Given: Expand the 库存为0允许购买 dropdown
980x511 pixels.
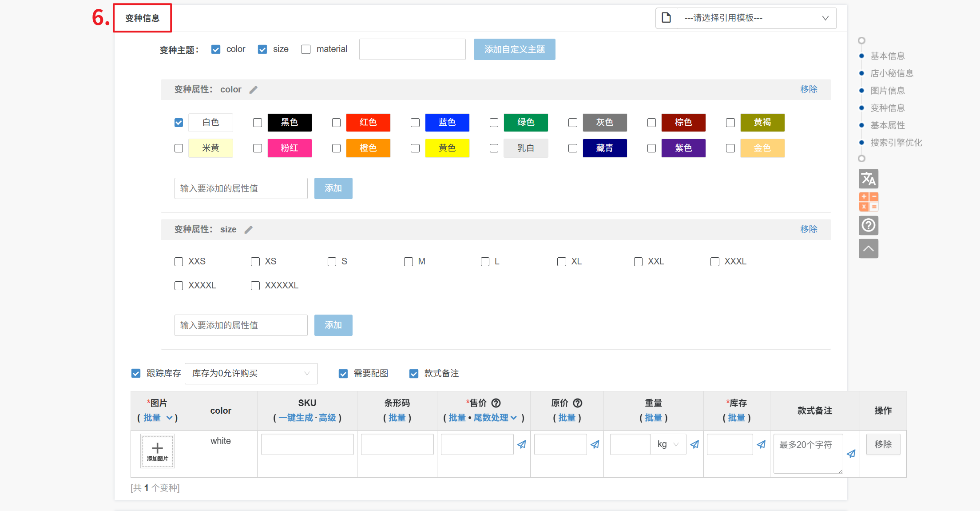Looking at the screenshot, I should coord(251,374).
